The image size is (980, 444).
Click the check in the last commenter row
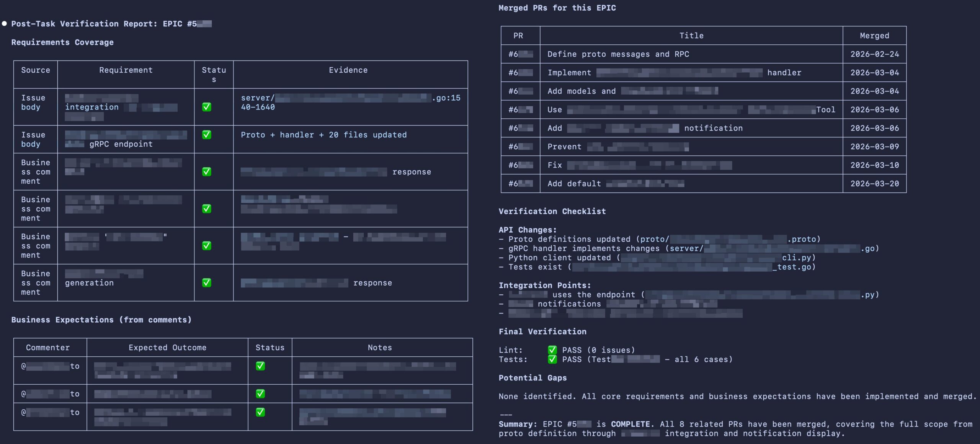tap(260, 412)
